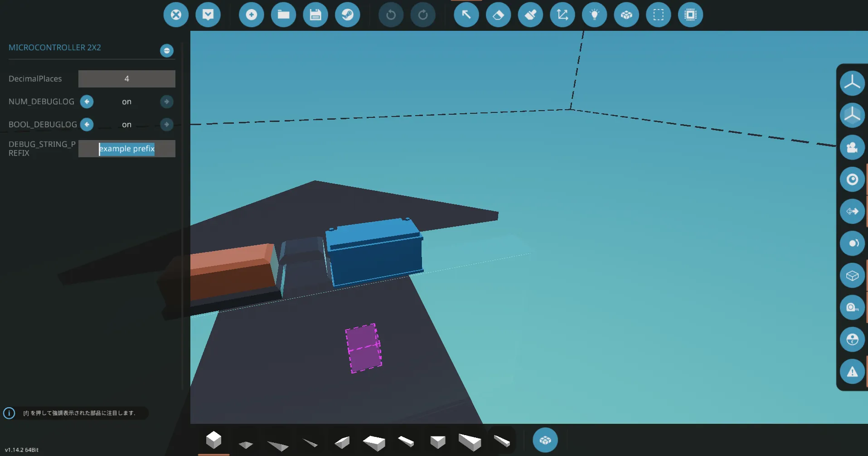Select the cube block in the bottom bar
The height and width of the screenshot is (456, 868).
213,440
